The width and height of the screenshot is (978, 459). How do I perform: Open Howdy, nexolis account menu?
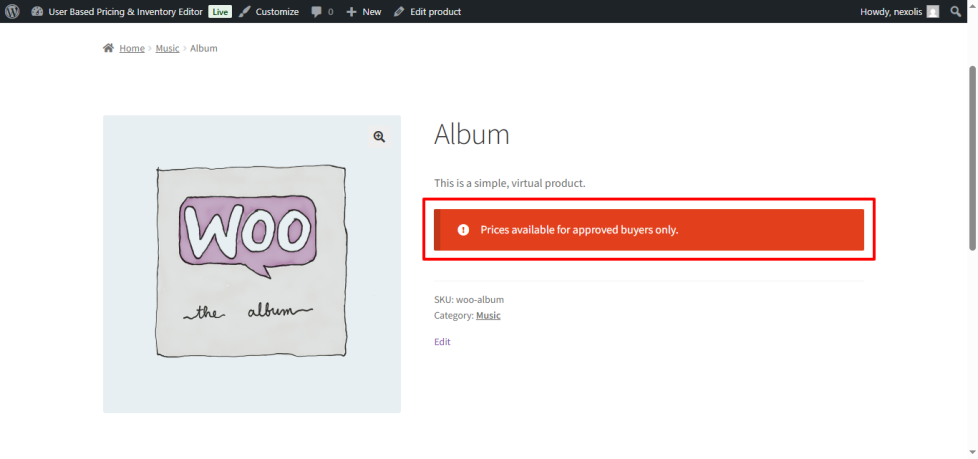(899, 11)
